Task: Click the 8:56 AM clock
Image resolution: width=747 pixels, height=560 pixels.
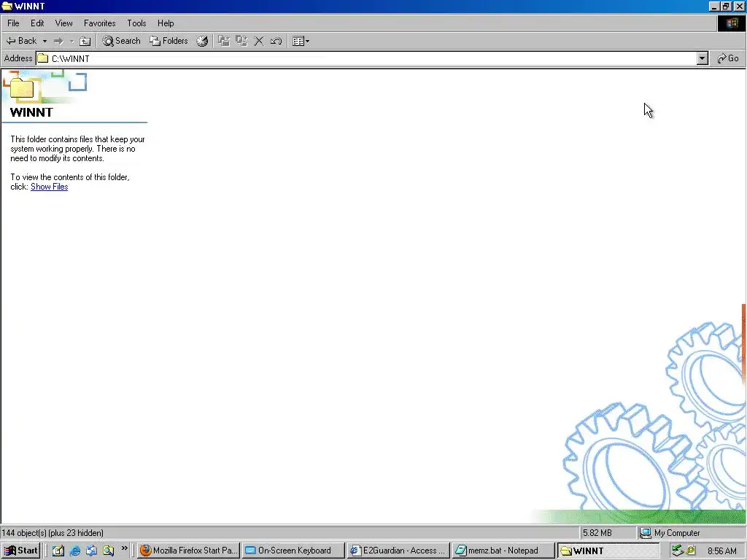Action: pos(722,551)
